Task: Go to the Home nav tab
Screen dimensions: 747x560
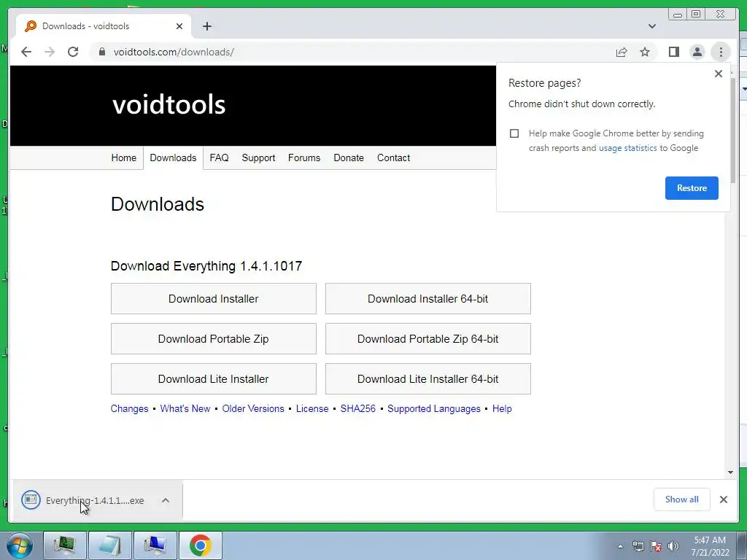Action: click(x=123, y=157)
